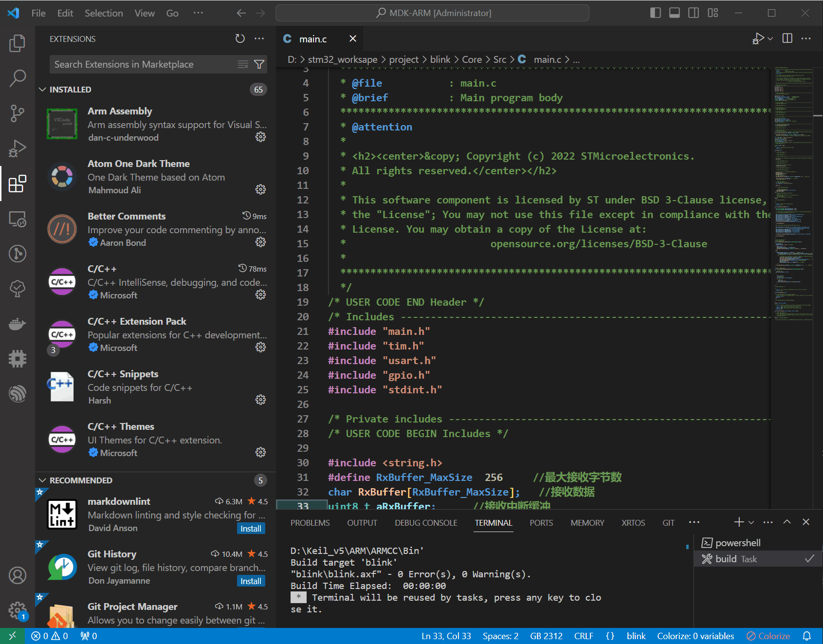Open breadcrumb ellipsis symbol dropdown

(576, 60)
